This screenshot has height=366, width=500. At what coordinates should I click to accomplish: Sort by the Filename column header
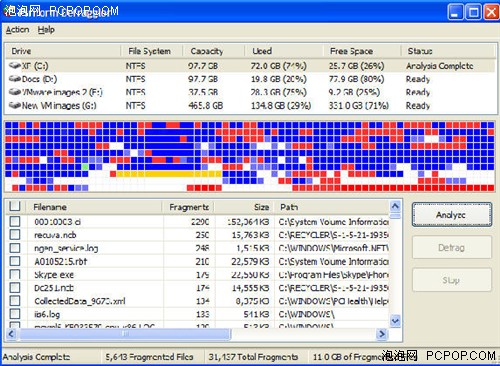pos(93,207)
